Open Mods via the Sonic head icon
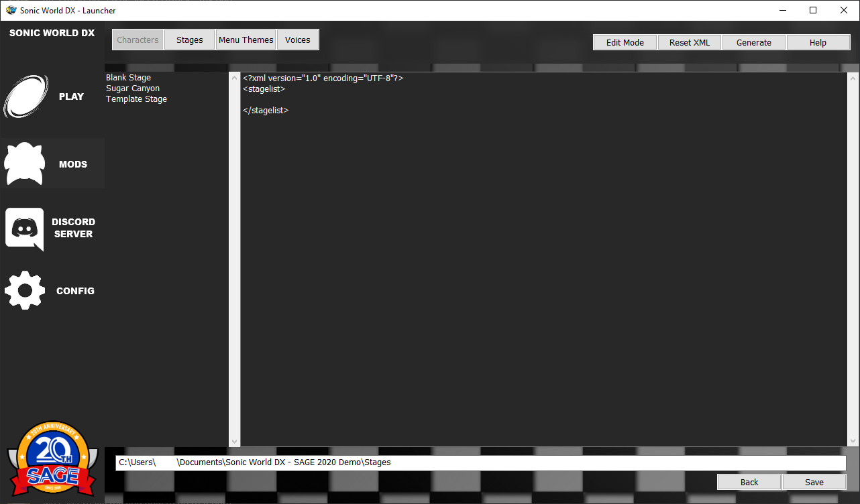This screenshot has width=860, height=504. [25, 164]
